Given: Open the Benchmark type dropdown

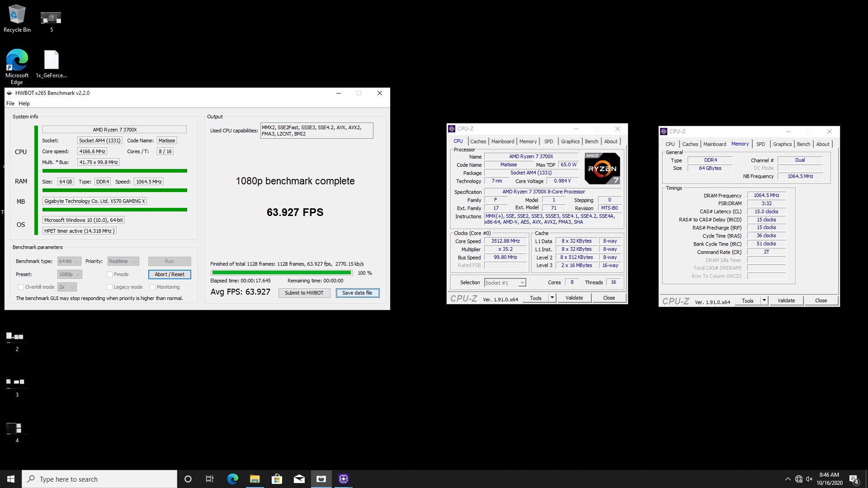Looking at the screenshot, I should click(x=69, y=261).
